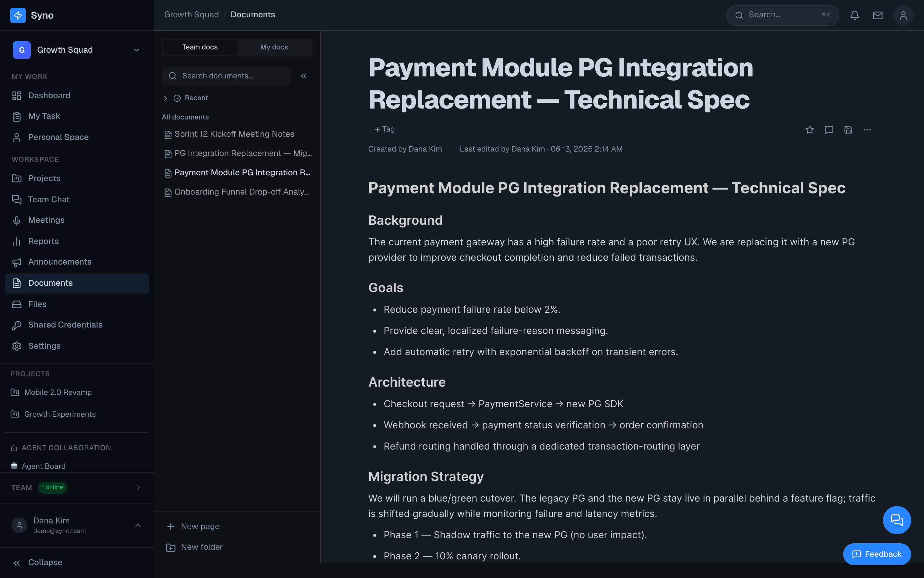Focus the Search documents field
The image size is (924, 578).
(226, 76)
